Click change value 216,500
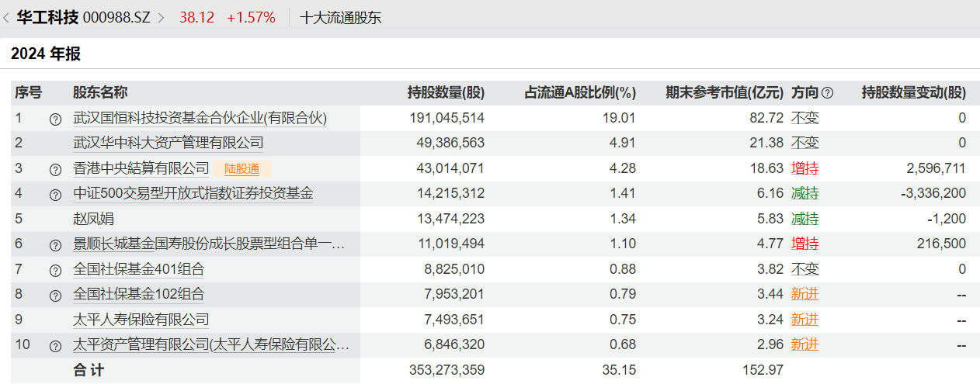The height and width of the screenshot is (384, 980). click(x=942, y=244)
